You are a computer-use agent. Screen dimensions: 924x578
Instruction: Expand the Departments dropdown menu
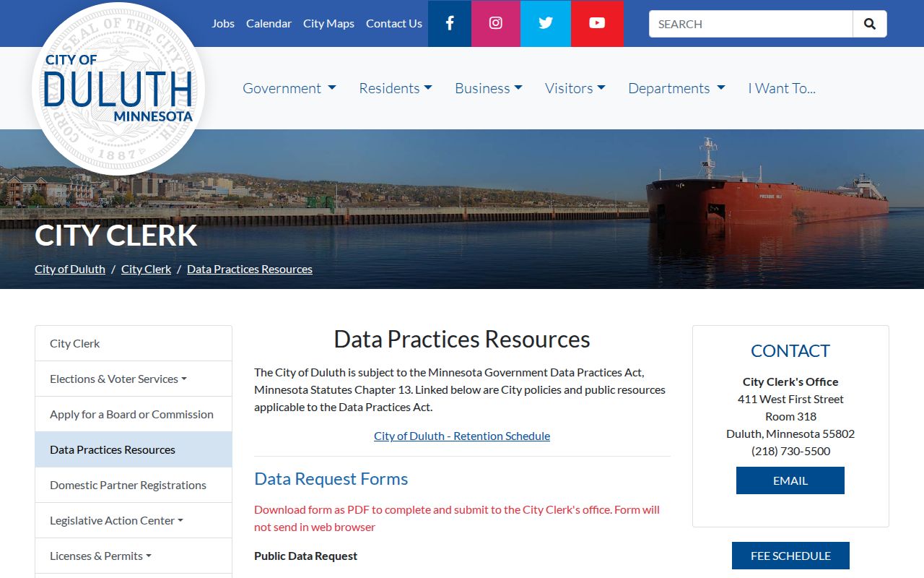click(x=676, y=88)
